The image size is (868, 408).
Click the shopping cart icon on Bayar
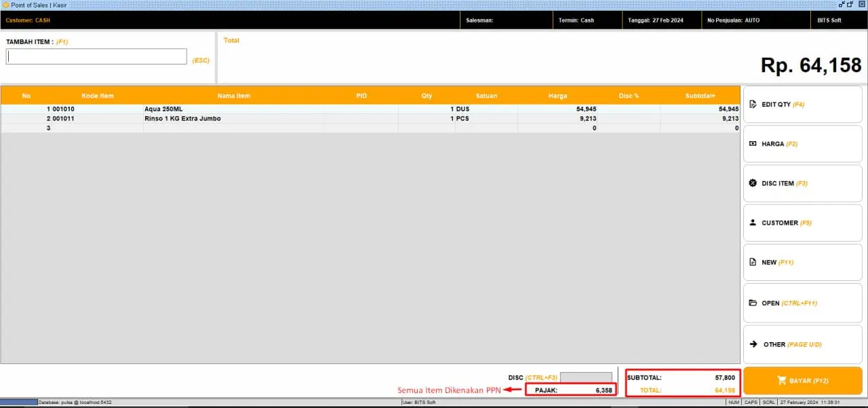pos(781,381)
